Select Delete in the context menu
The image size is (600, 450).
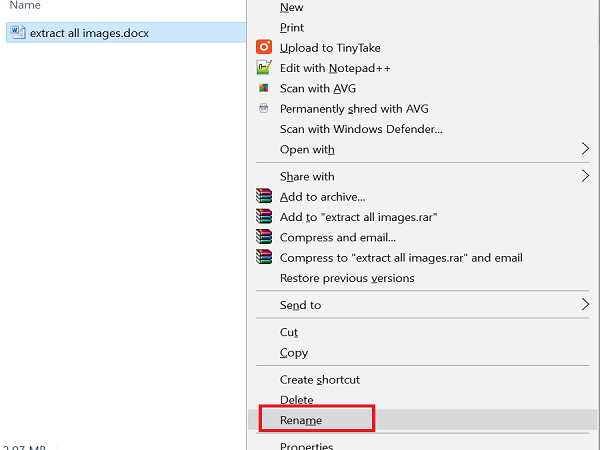click(x=297, y=400)
